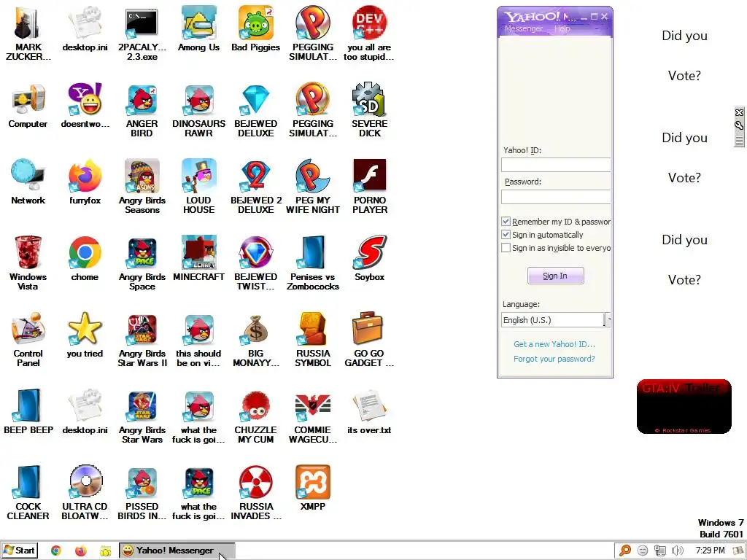
Task: Open the RUSSIA INVADES radiation icon
Action: click(256, 492)
